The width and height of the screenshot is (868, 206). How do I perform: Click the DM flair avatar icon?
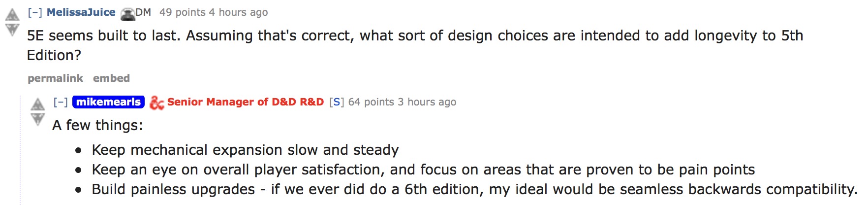128,13
